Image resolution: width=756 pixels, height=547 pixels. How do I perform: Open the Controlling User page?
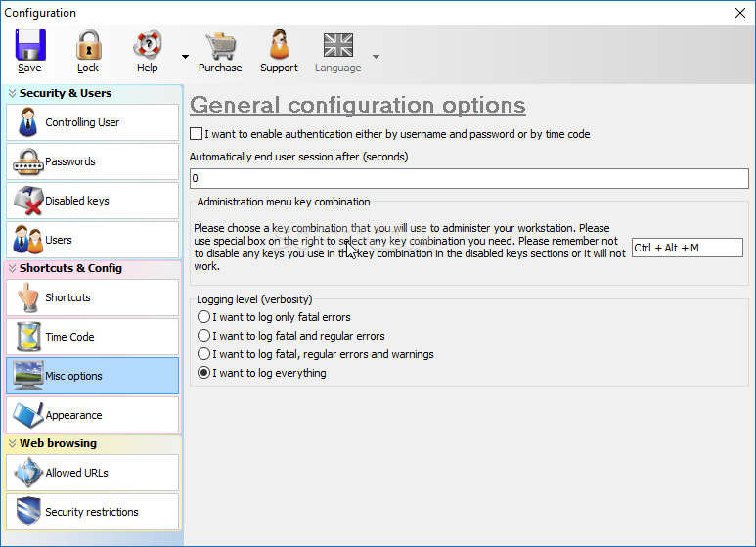click(93, 122)
